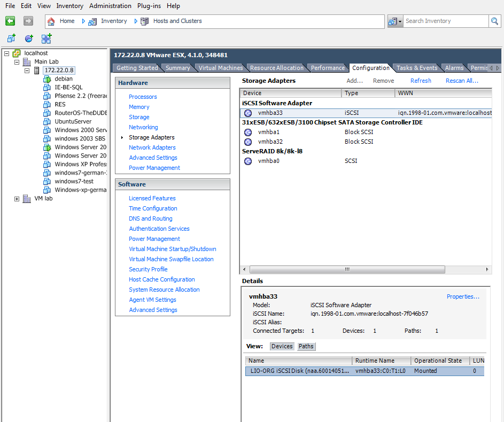
Task: Select the Devices view button
Action: point(282,346)
